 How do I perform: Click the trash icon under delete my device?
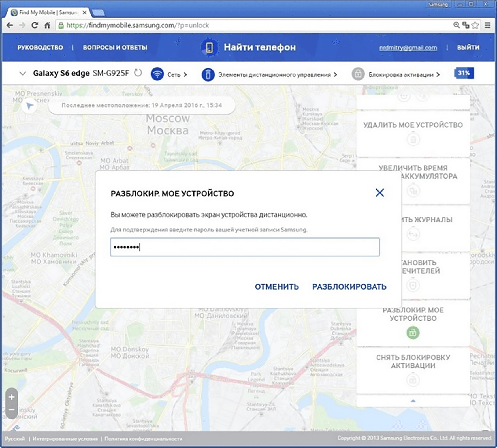click(x=413, y=140)
